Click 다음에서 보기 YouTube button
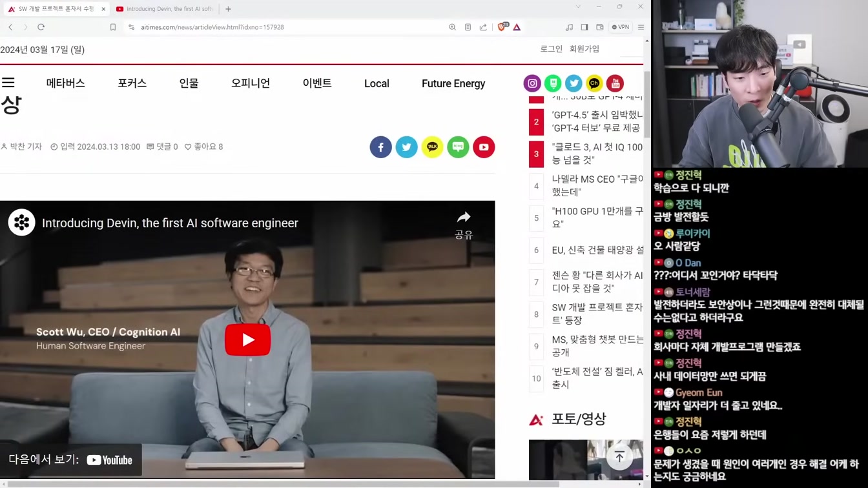The image size is (868, 488). point(70,460)
